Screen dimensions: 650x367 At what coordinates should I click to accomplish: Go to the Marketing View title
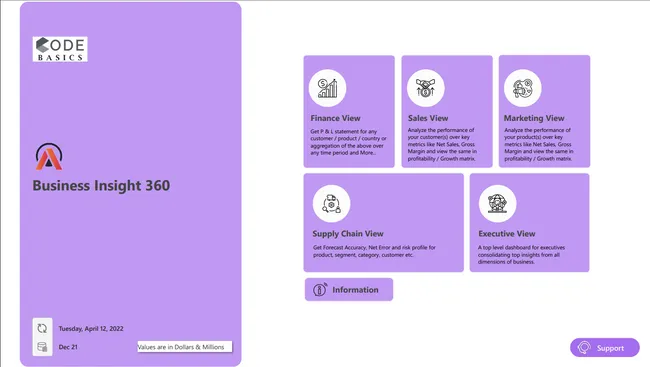click(x=534, y=118)
